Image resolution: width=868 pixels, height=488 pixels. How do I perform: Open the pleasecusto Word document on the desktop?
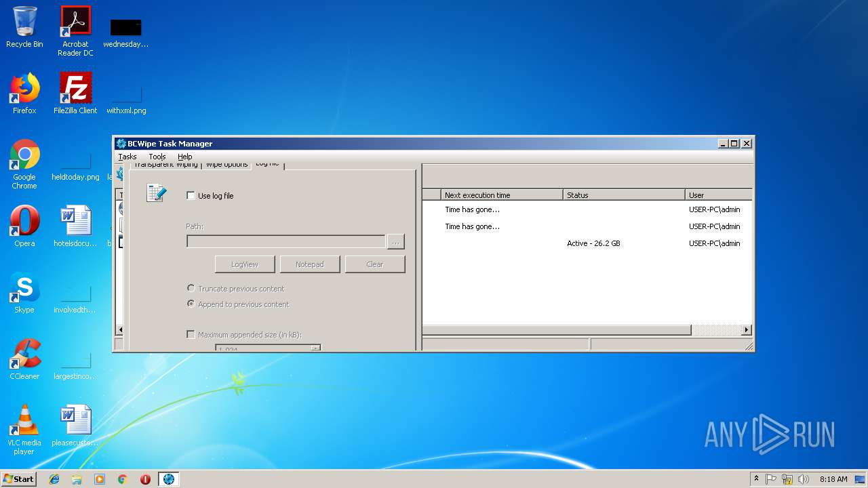[75, 426]
